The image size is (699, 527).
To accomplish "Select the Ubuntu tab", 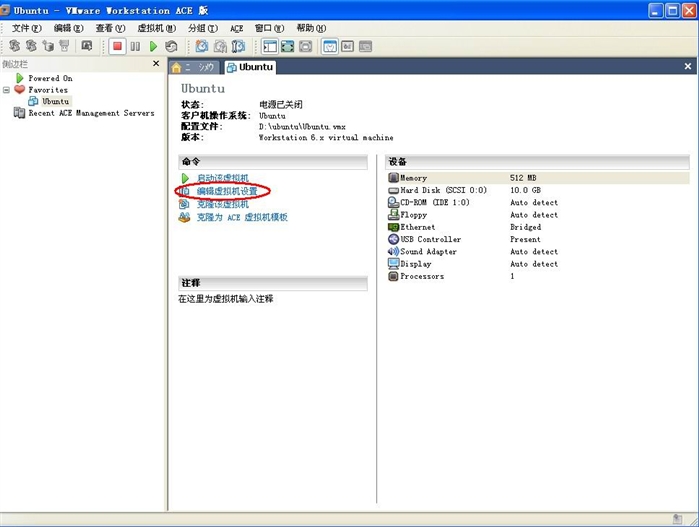I will point(250,67).
